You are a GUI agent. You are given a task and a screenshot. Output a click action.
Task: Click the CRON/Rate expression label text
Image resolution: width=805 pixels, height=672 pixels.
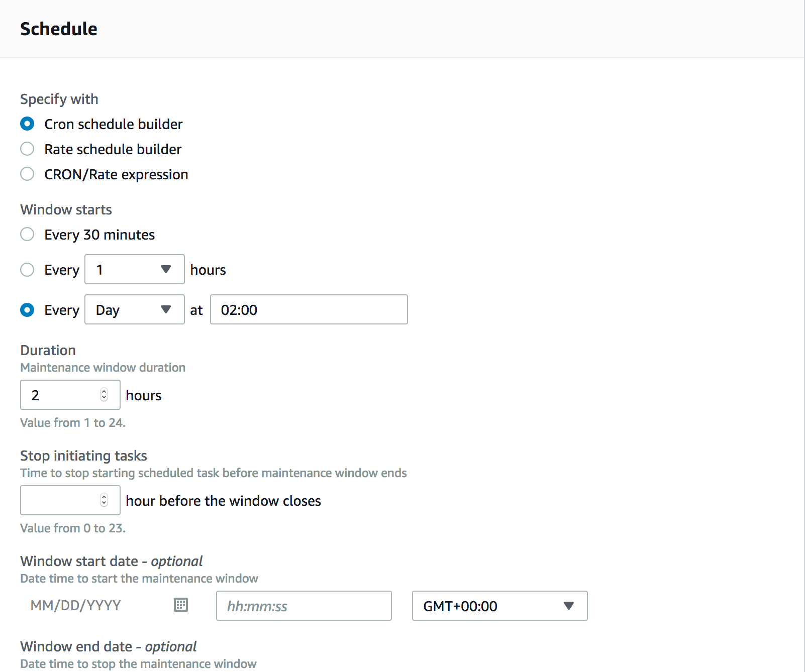pyautogui.click(x=116, y=174)
